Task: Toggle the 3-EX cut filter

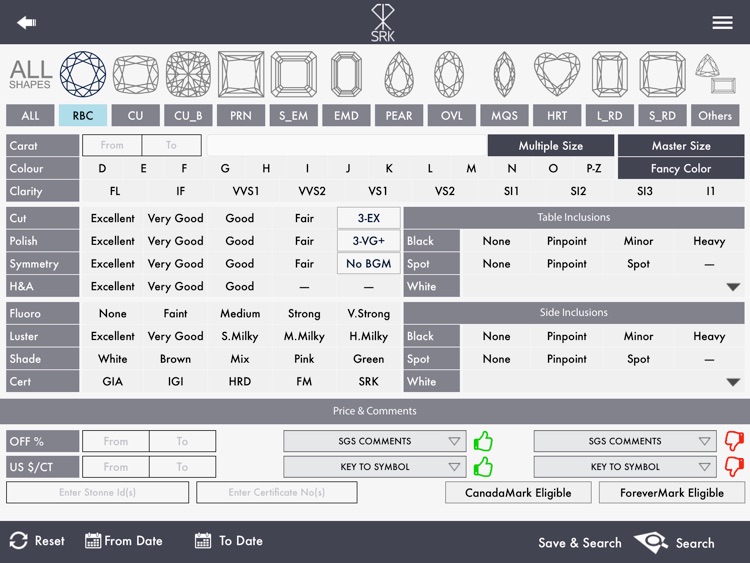Action: tap(369, 218)
